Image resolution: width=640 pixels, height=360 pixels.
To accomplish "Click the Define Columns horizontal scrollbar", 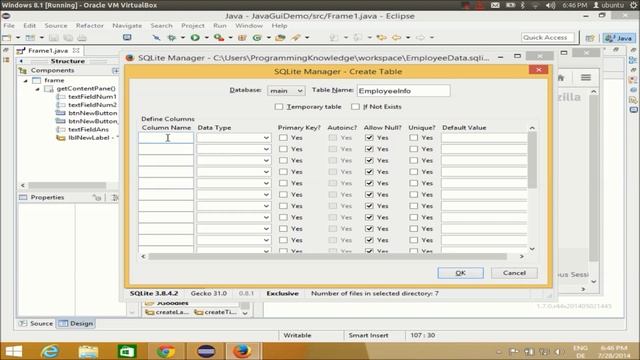I will (x=328, y=256).
